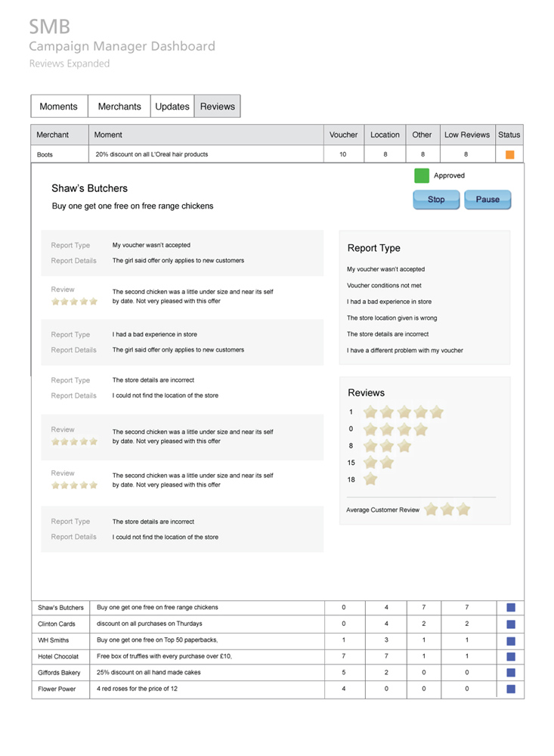Viewport: 554px width, 756px height.
Task: Sort by the Low Reviews column header
Action: click(x=466, y=135)
